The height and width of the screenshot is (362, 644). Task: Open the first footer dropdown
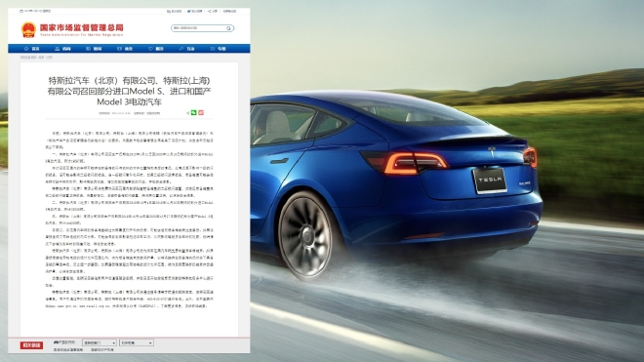pos(100,342)
